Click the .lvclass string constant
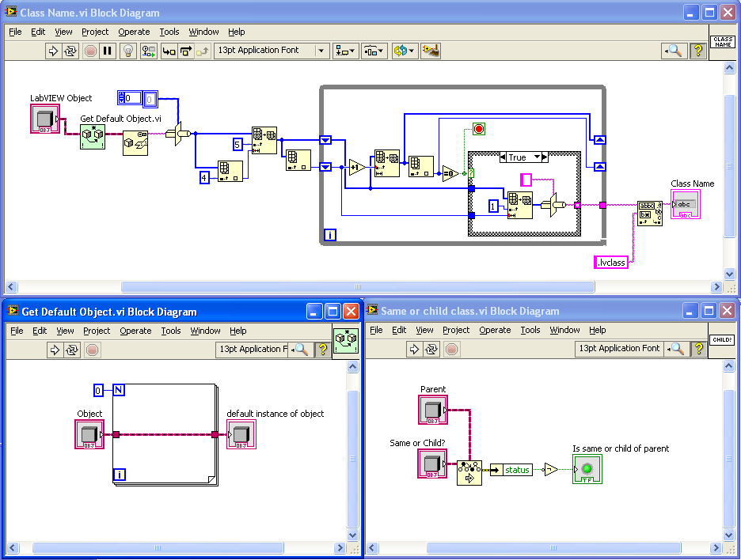The width and height of the screenshot is (741, 560). [611, 262]
